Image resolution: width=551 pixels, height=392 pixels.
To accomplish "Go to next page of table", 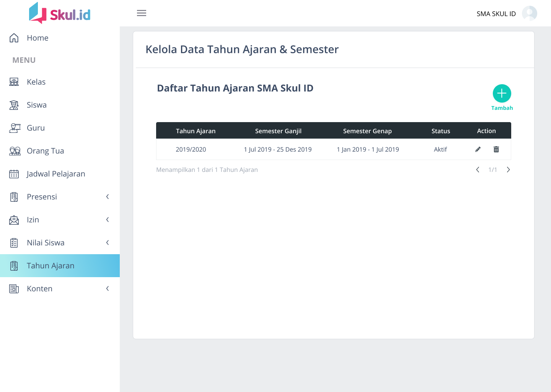I will 508,170.
